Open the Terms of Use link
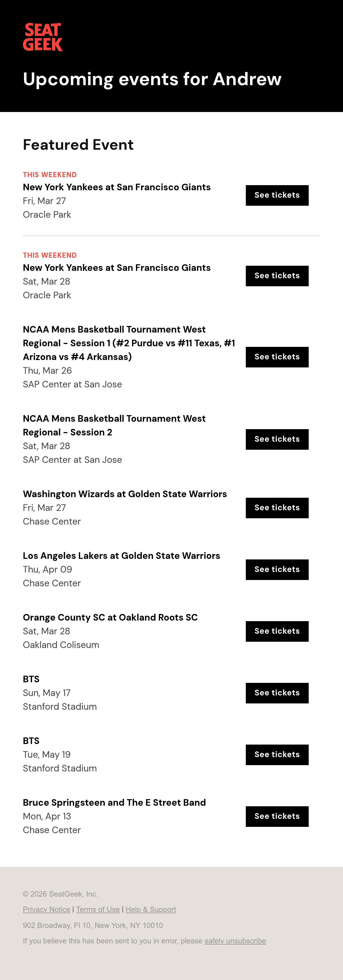 click(x=98, y=909)
